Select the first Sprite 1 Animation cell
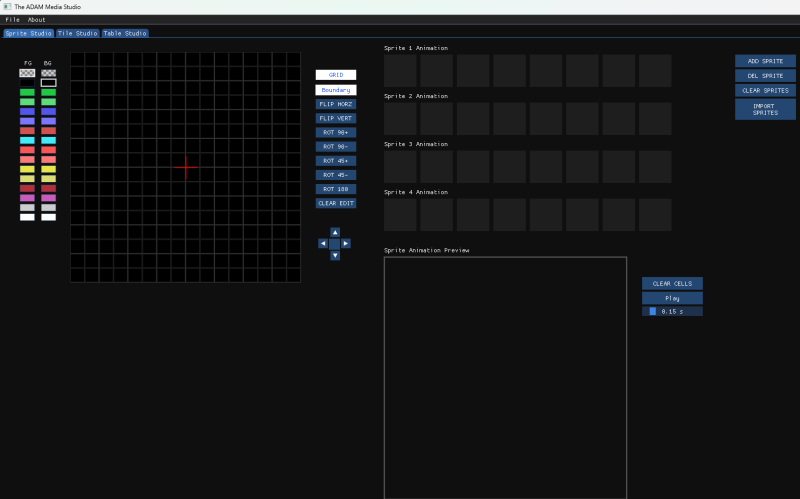 [400, 70]
